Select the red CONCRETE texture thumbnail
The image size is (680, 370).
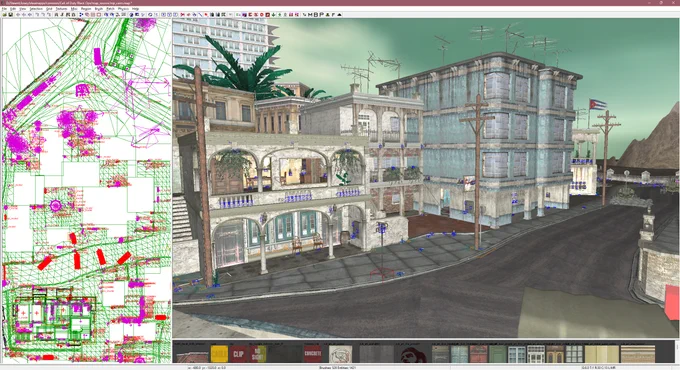(x=313, y=354)
